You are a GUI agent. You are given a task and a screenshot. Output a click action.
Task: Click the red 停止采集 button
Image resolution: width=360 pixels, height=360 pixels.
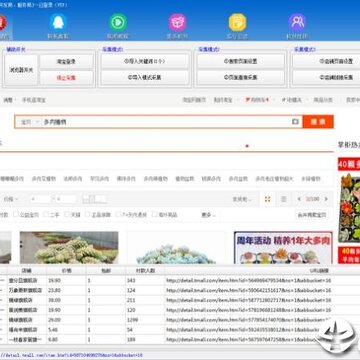click(66, 78)
